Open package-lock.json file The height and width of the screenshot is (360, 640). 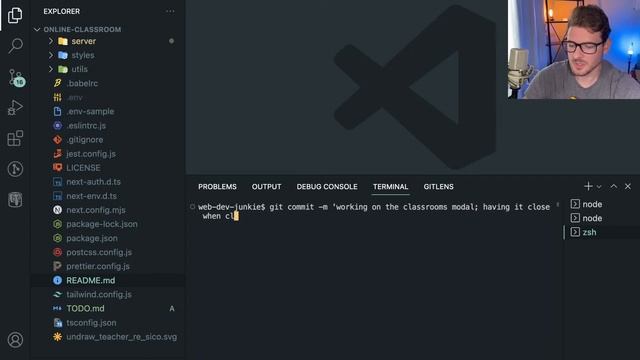102,224
